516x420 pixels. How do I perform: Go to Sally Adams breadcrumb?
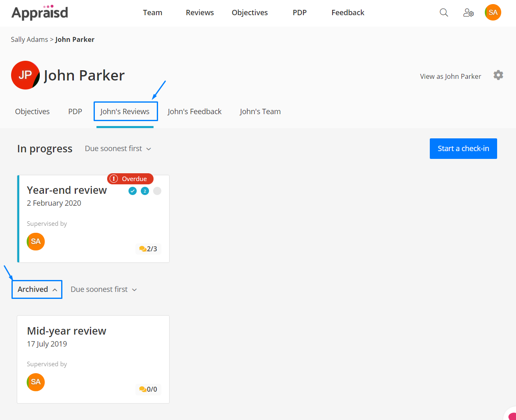(x=30, y=39)
